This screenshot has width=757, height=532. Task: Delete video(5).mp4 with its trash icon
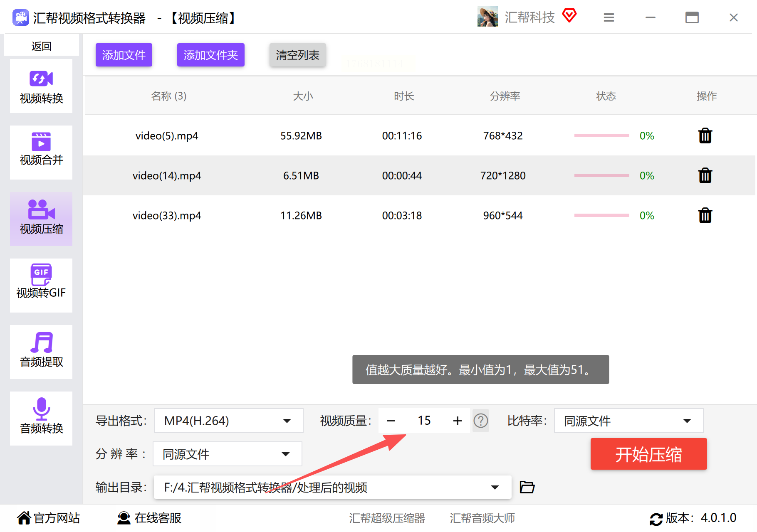(705, 136)
